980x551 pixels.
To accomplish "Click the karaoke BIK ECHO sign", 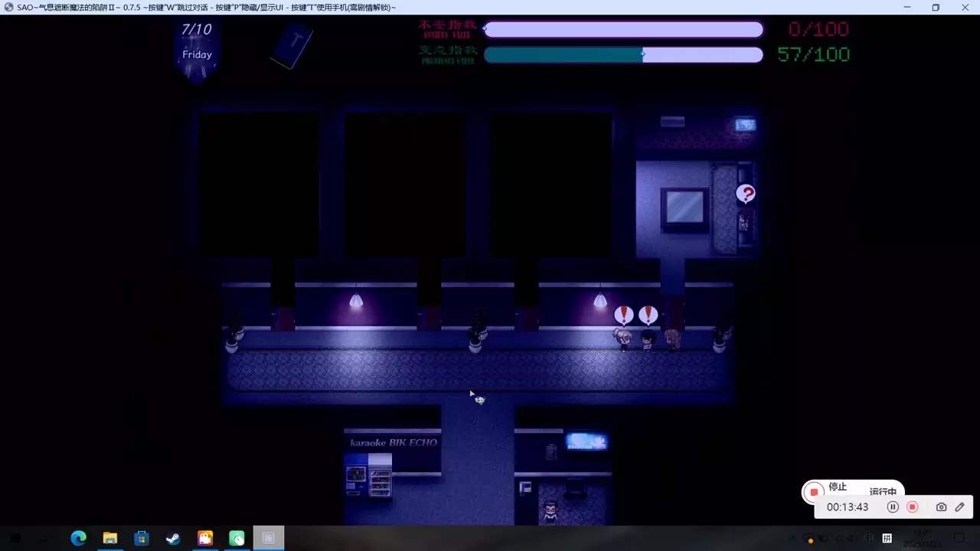I will tap(393, 442).
